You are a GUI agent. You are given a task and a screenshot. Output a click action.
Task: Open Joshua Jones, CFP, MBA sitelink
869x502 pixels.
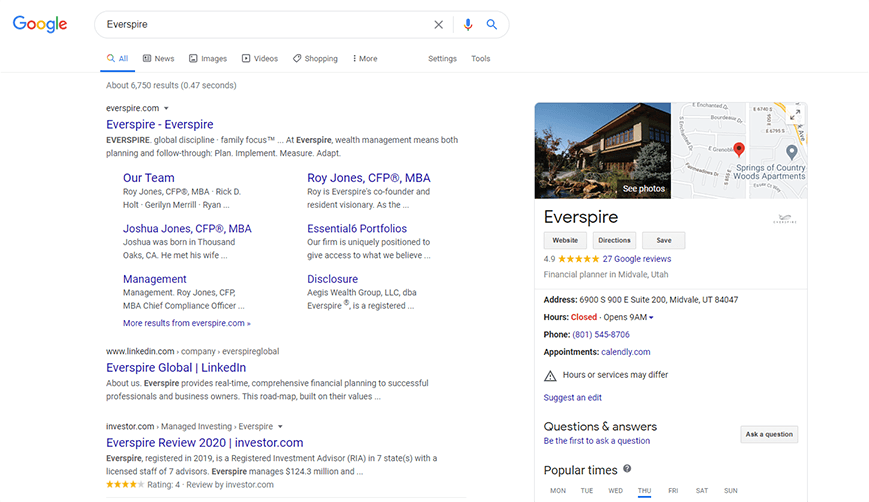[x=187, y=228]
